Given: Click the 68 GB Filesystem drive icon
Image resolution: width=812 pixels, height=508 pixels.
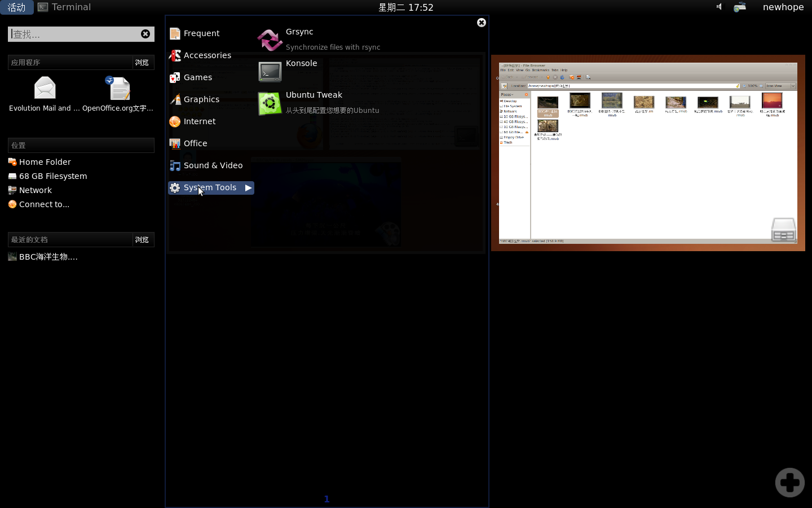Looking at the screenshot, I should coord(12,176).
